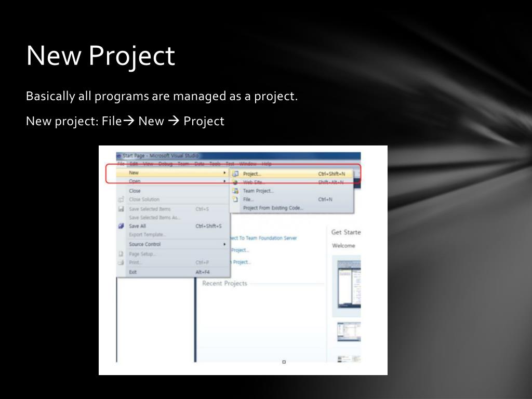Select Team Project... entry
This screenshot has width=532, height=399.
(292, 191)
